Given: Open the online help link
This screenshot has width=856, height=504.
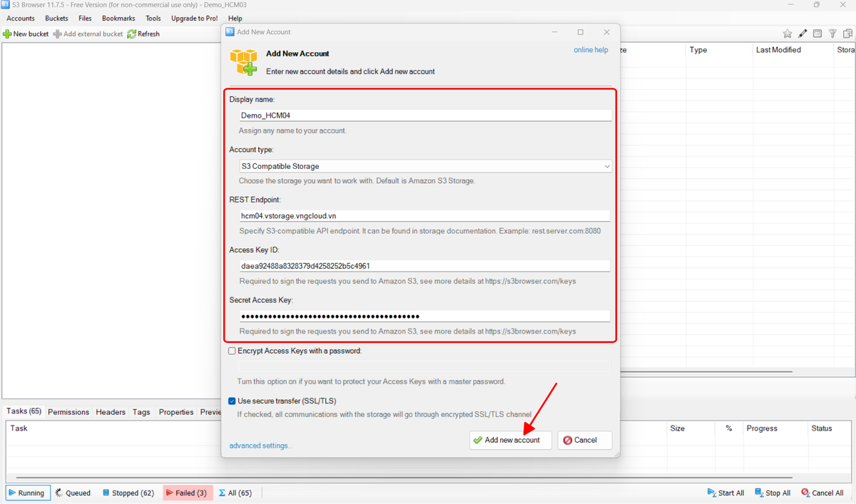Looking at the screenshot, I should pos(591,50).
